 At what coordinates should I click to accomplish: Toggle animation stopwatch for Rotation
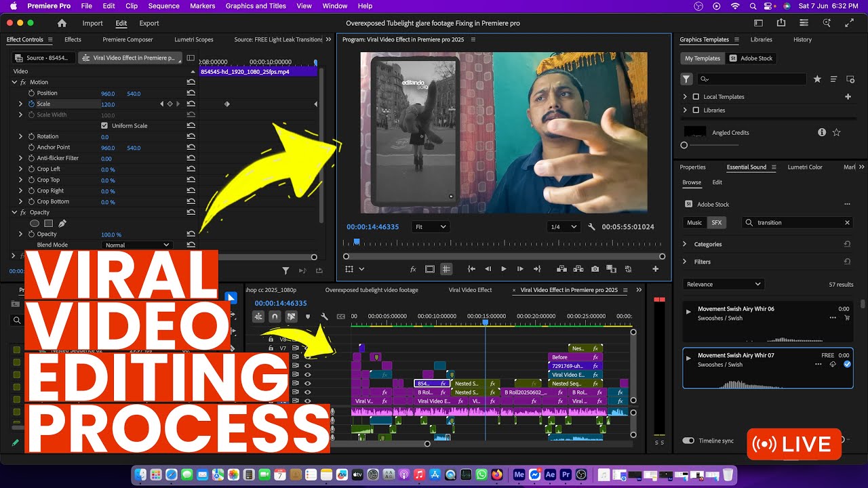(31, 136)
